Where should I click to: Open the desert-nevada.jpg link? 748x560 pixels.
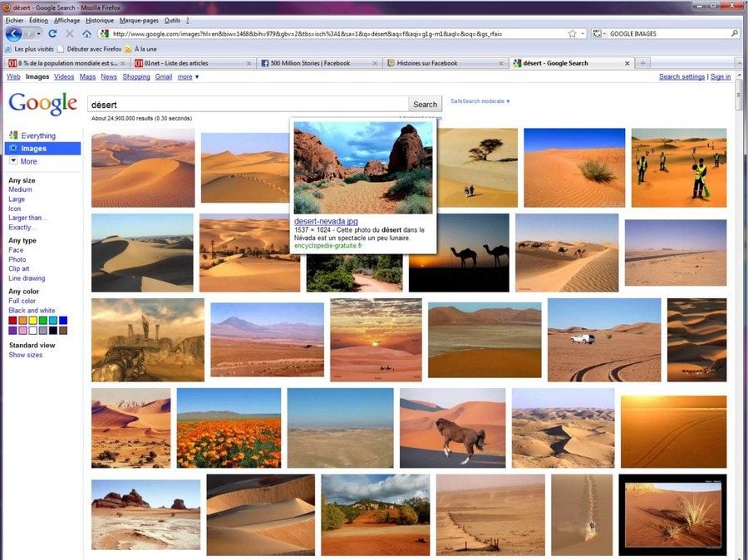pyautogui.click(x=325, y=221)
